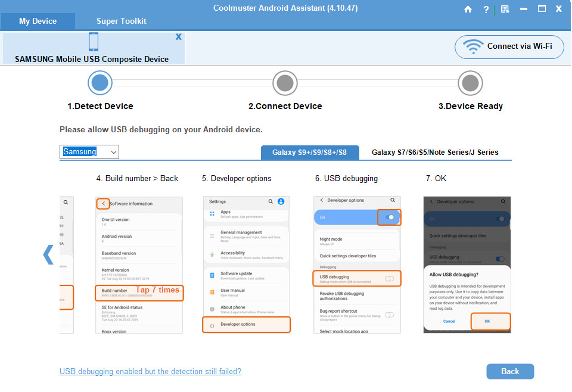Viewport: 572px width, 392px height.
Task: Select the Detect Device step circle
Action: 100,83
